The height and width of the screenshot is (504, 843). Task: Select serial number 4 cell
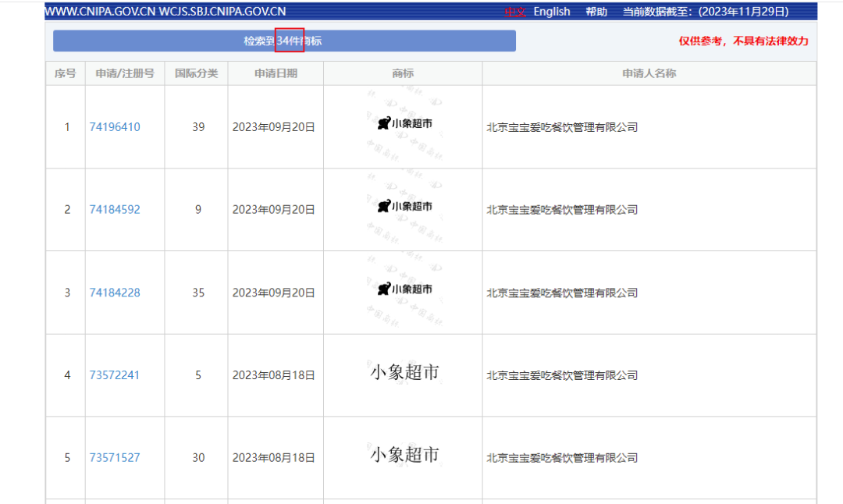(x=67, y=375)
